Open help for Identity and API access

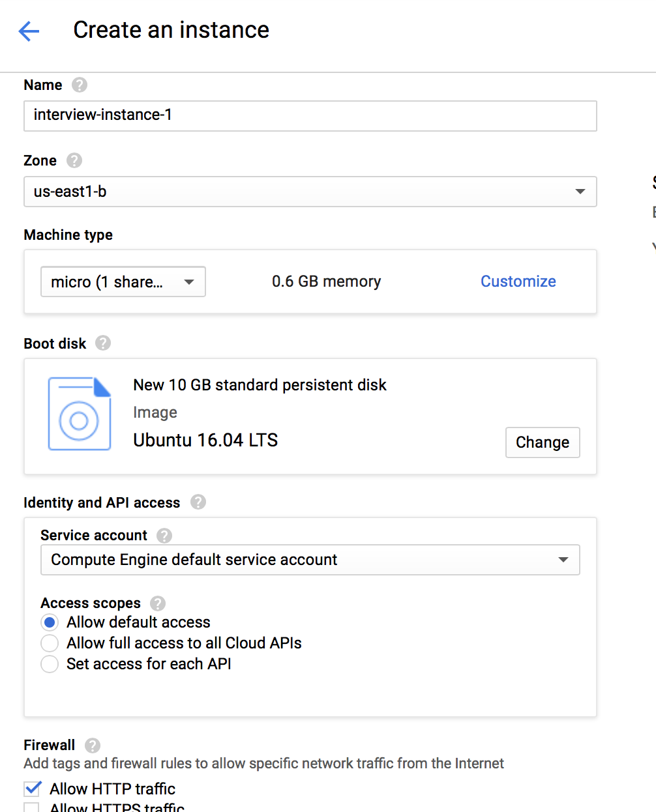pos(198,502)
